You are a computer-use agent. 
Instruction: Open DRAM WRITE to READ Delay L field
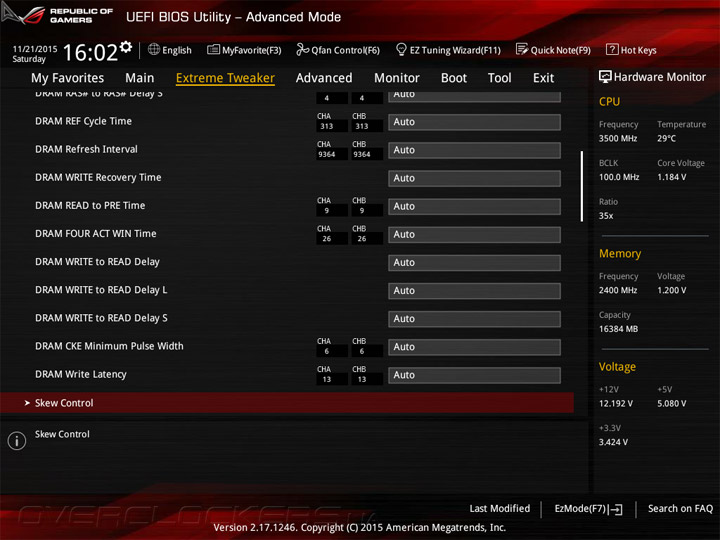[x=474, y=291]
